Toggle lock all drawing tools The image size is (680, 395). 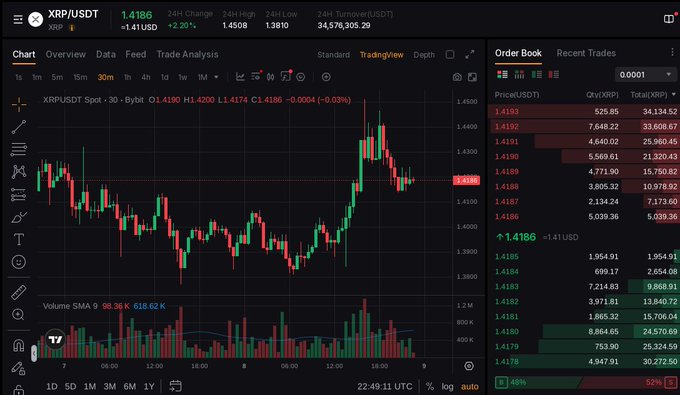pos(19,389)
